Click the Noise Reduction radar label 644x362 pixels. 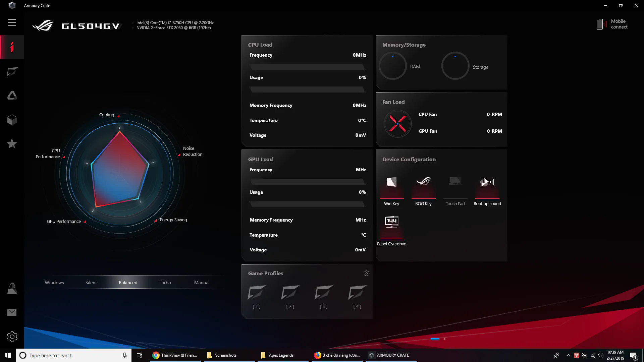coord(193,151)
